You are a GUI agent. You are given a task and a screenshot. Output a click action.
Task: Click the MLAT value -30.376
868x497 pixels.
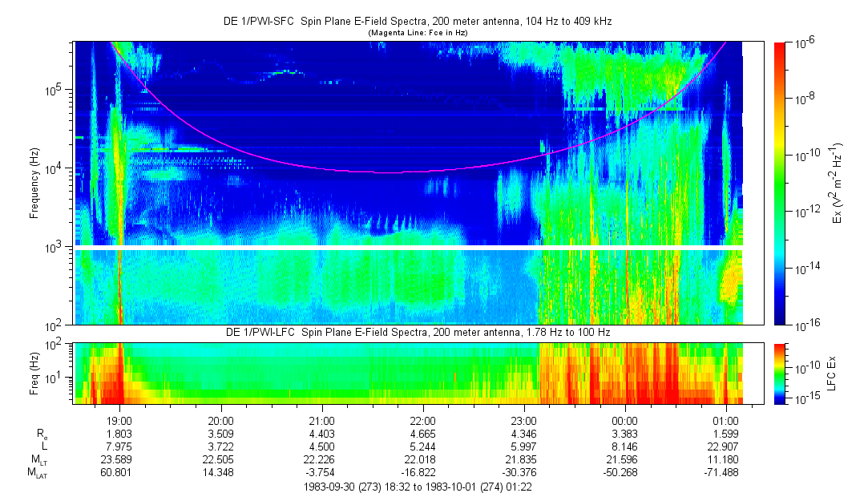[x=520, y=473]
